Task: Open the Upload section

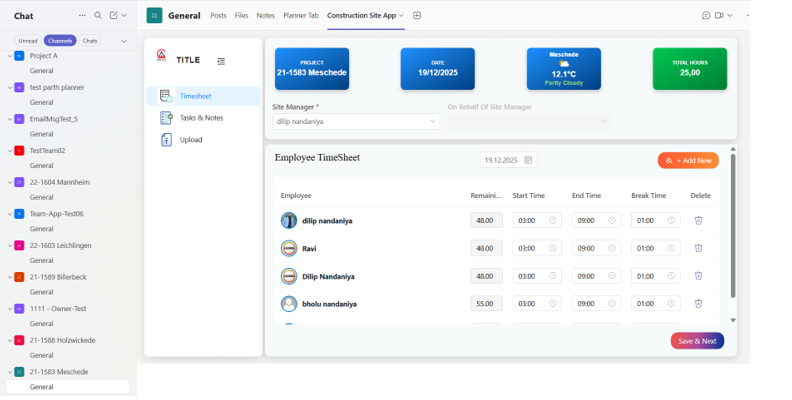Action: point(191,140)
